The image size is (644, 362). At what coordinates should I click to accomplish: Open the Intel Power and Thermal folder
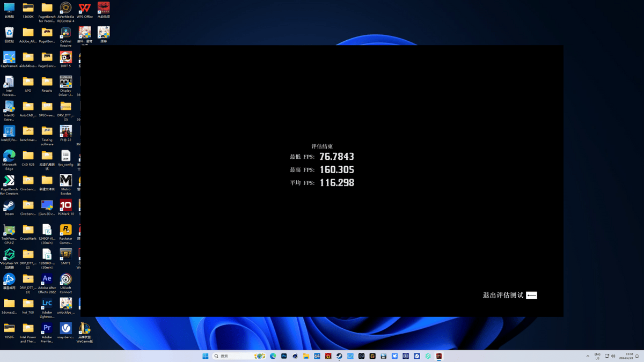[28, 333]
